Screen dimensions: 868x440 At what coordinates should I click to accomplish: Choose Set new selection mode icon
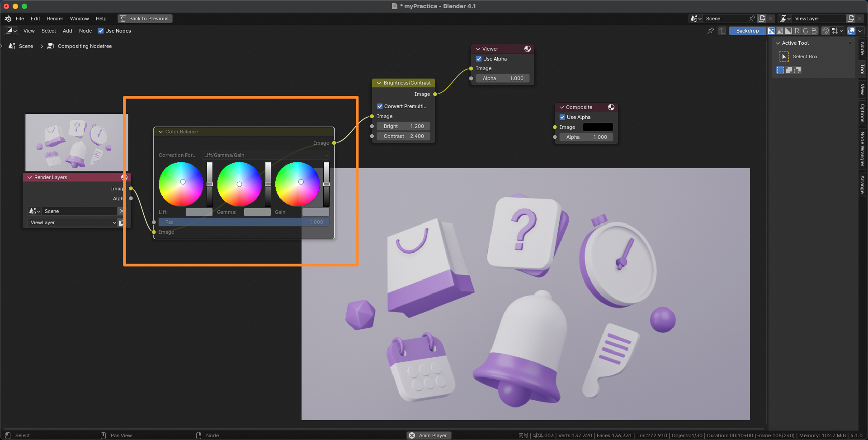[780, 70]
